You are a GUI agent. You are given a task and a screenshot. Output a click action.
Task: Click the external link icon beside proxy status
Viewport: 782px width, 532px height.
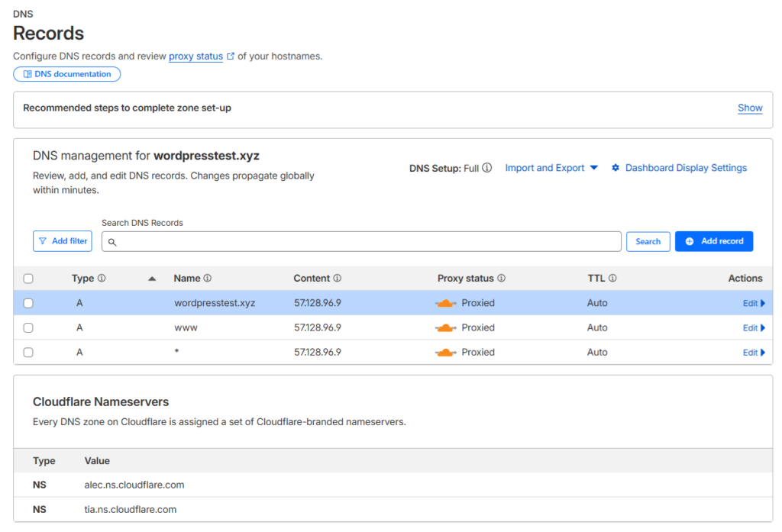point(231,56)
